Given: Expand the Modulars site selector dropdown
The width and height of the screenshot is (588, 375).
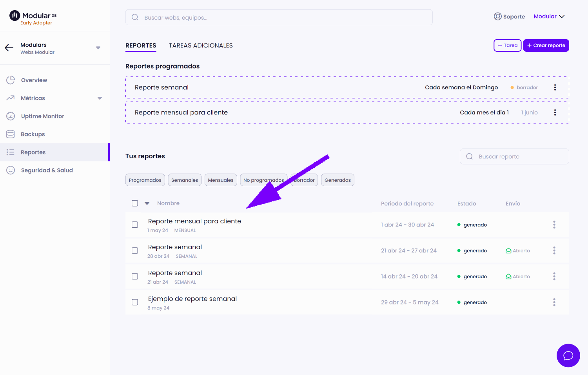Looking at the screenshot, I should [98, 48].
